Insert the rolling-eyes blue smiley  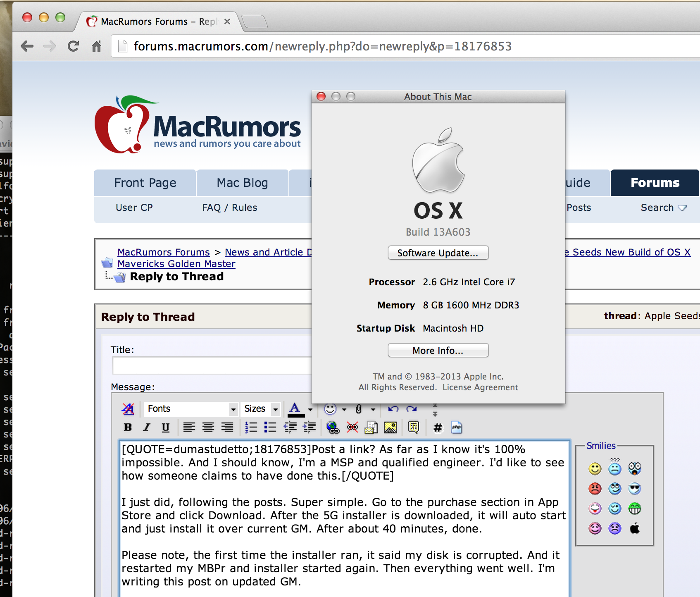point(615,489)
